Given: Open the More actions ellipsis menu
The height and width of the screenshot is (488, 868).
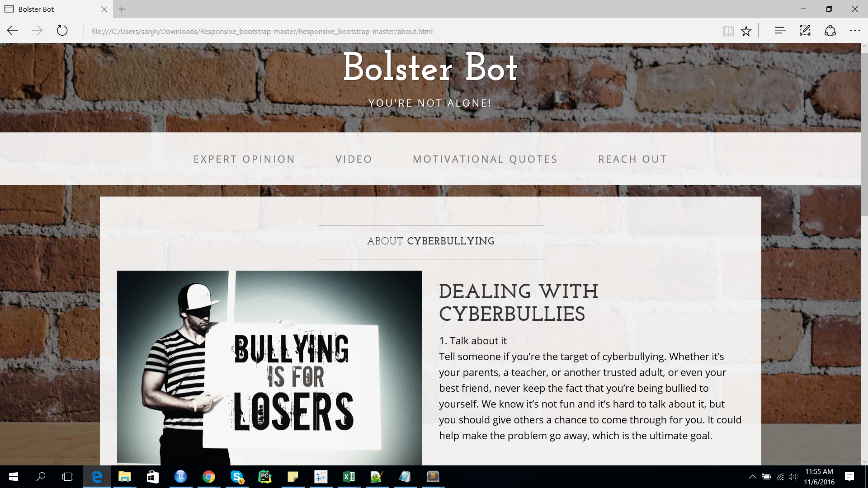Looking at the screenshot, I should click(x=855, y=31).
